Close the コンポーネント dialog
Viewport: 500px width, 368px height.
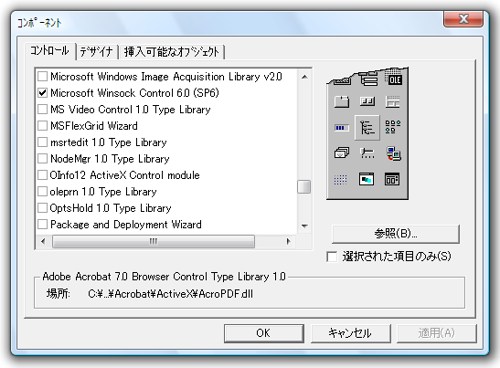[x=463, y=19]
